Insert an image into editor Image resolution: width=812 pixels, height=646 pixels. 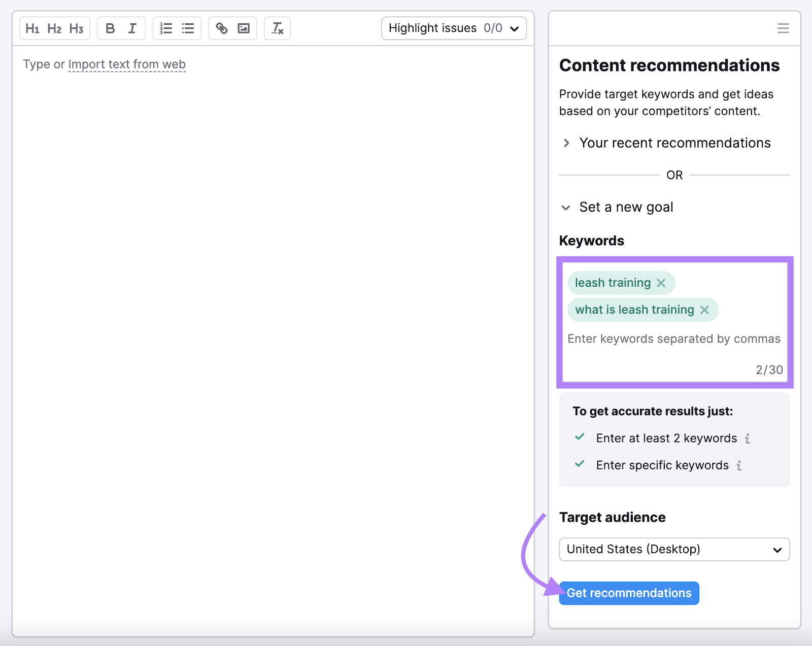pyautogui.click(x=244, y=28)
